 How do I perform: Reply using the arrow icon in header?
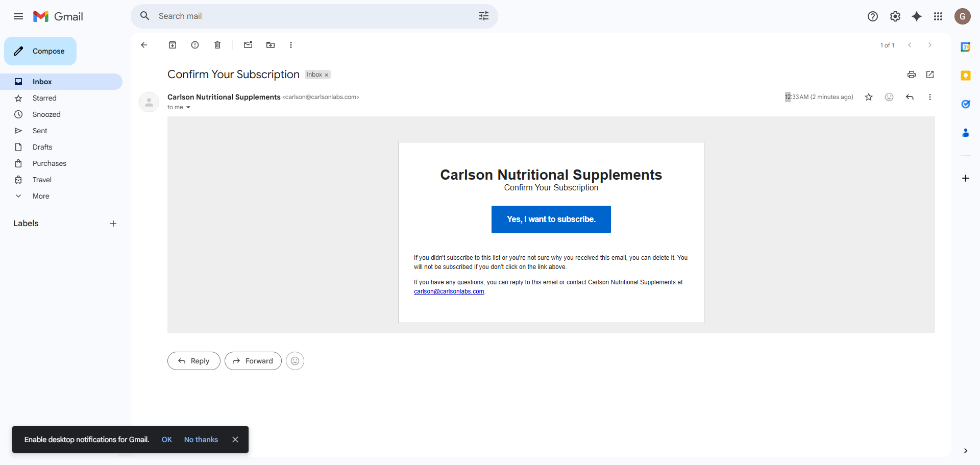pyautogui.click(x=910, y=97)
